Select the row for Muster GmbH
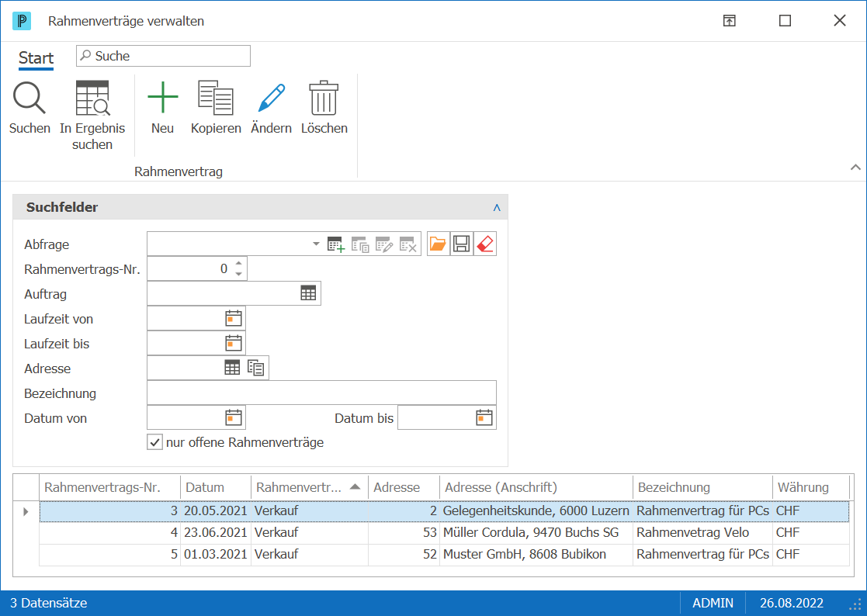Screen dimensions: 867x616 pos(444,555)
